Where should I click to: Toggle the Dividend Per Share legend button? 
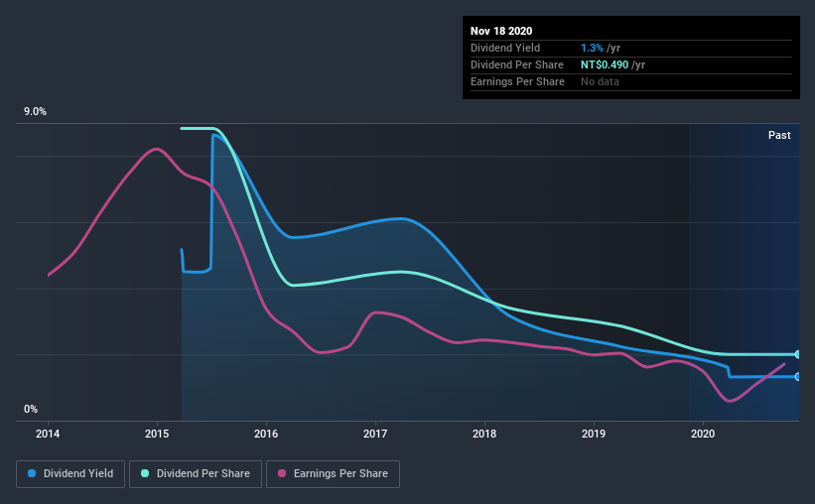click(x=196, y=474)
